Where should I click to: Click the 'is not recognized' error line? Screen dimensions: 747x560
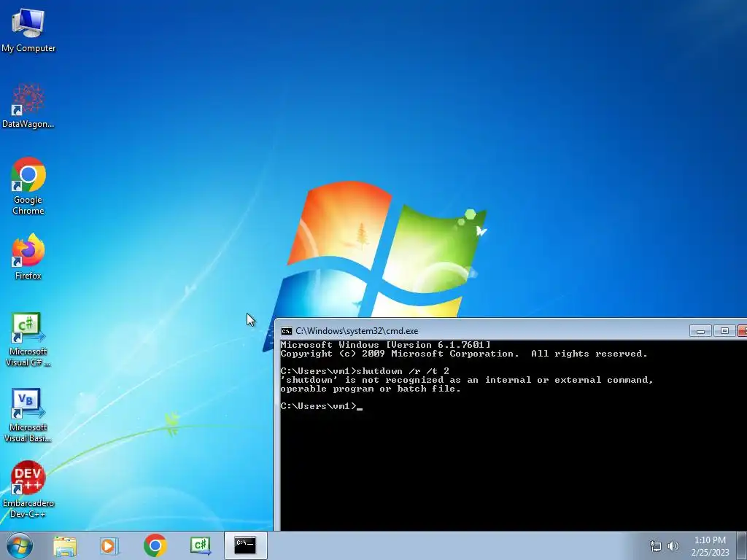(467, 380)
